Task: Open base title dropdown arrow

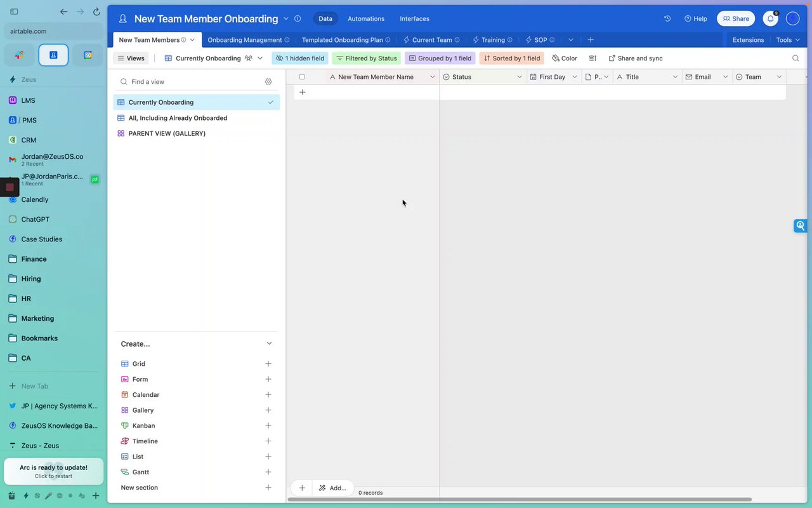Action: (285, 18)
